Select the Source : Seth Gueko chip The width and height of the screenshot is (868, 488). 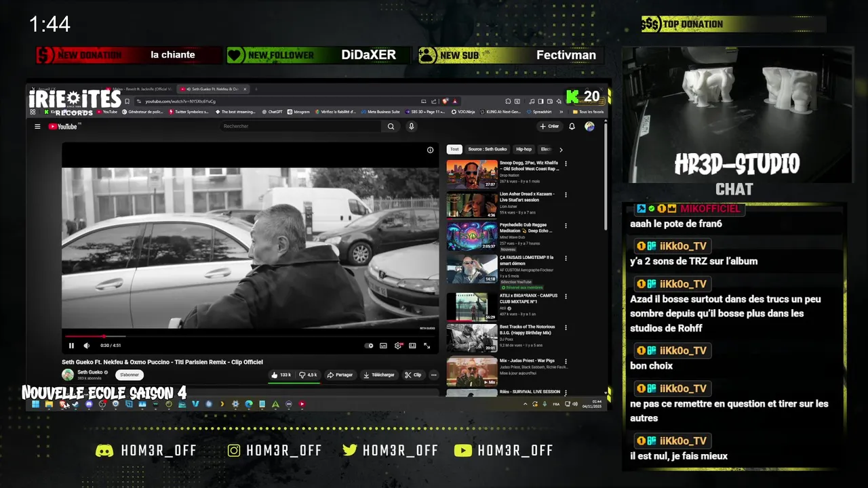(x=487, y=149)
